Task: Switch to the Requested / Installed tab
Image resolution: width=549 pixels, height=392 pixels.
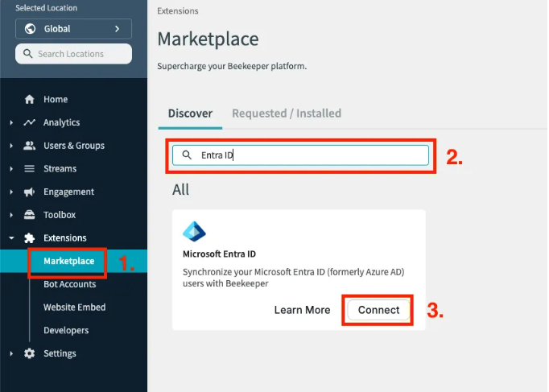Action: 287,113
